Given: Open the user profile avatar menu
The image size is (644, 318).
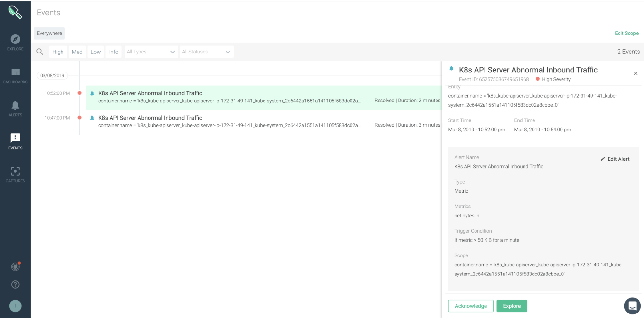Looking at the screenshot, I should (x=15, y=305).
